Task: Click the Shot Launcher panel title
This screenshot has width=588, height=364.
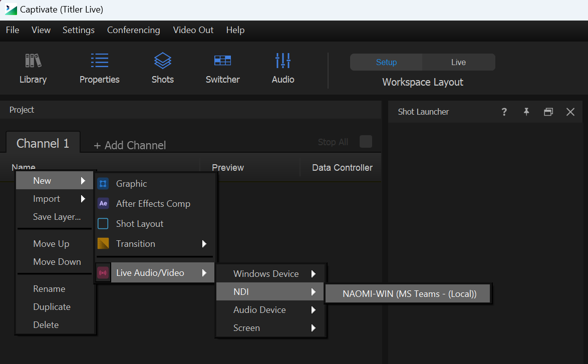Action: (x=423, y=112)
